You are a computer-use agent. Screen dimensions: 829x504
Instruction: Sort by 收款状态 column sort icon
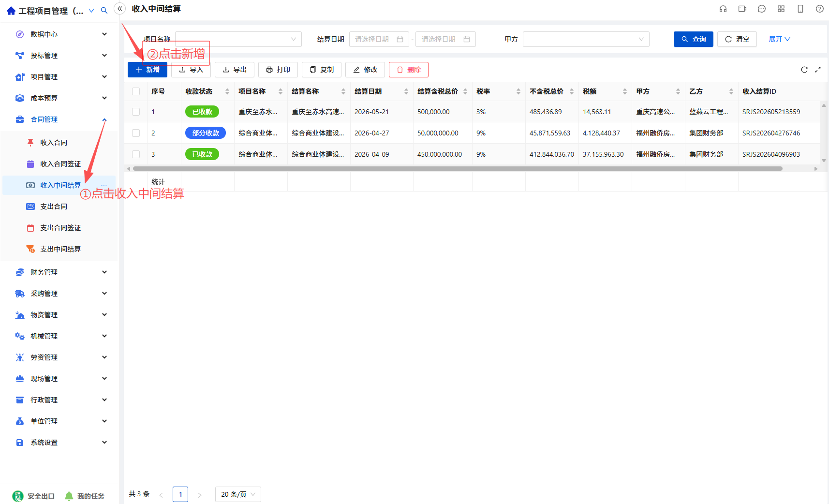pos(227,91)
